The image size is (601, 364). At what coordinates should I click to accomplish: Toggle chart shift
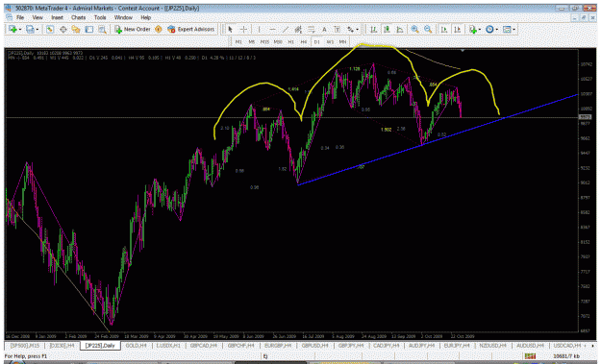[x=457, y=29]
